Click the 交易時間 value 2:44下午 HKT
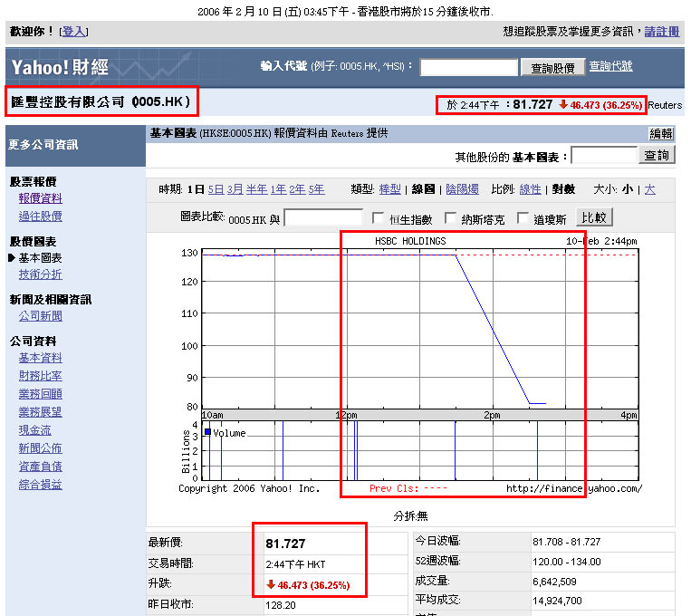The image size is (691, 616). (x=295, y=564)
